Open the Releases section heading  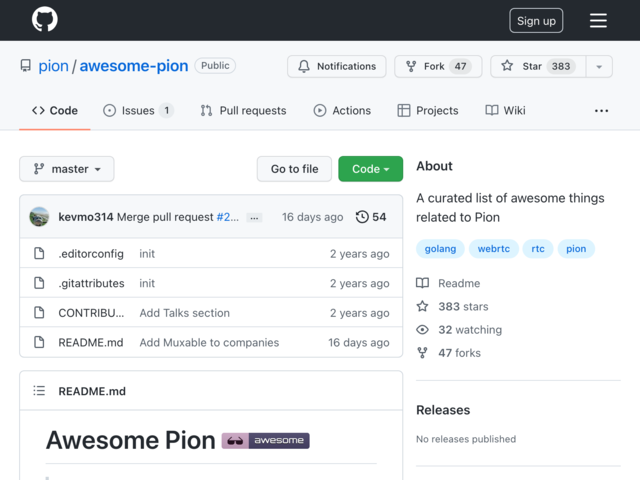[443, 410]
